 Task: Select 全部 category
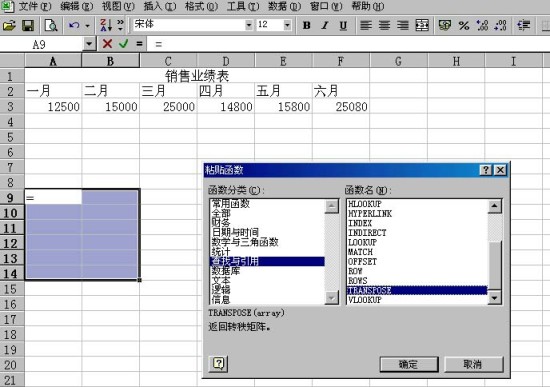221,213
